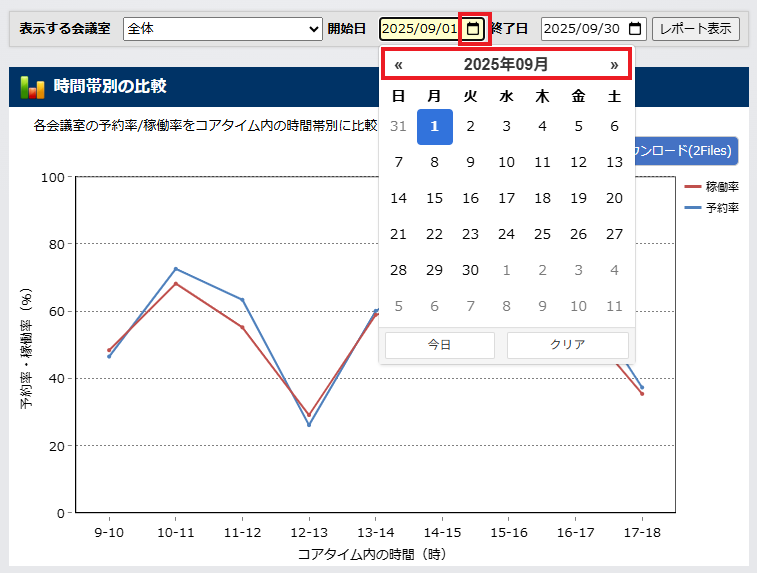The height and width of the screenshot is (573, 757).
Task: Toggle the 稼働率 legend series
Action: 712,187
